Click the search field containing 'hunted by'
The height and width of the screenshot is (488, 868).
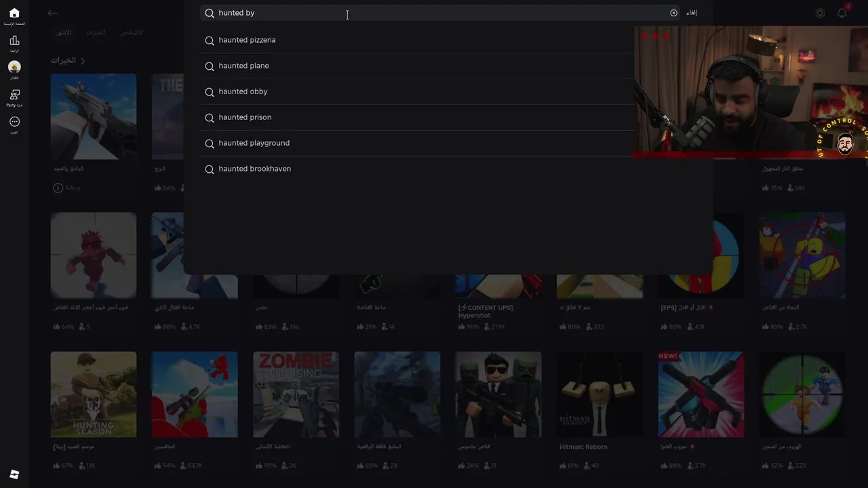click(x=439, y=13)
